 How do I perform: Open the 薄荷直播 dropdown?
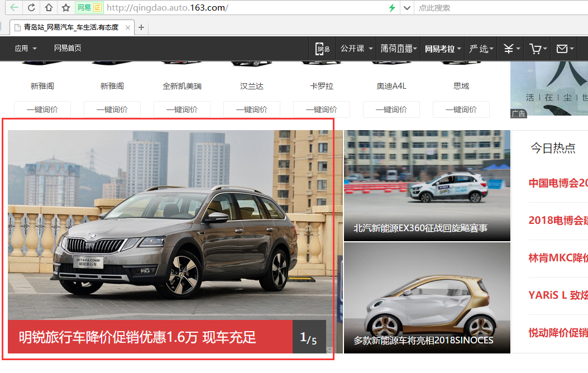click(x=399, y=49)
